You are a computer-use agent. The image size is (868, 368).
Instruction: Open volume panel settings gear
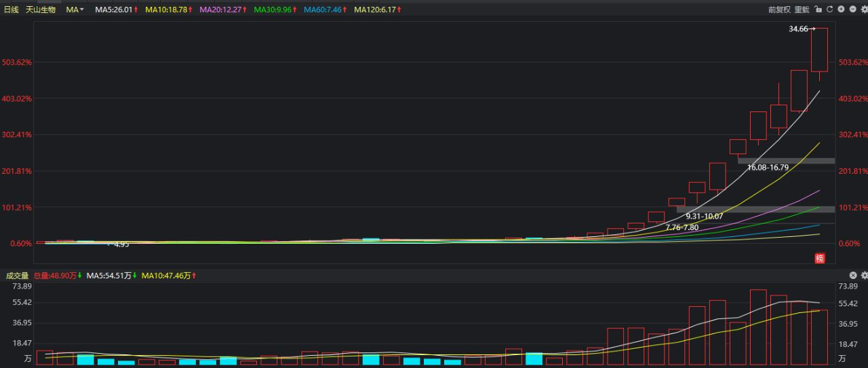coord(864,275)
